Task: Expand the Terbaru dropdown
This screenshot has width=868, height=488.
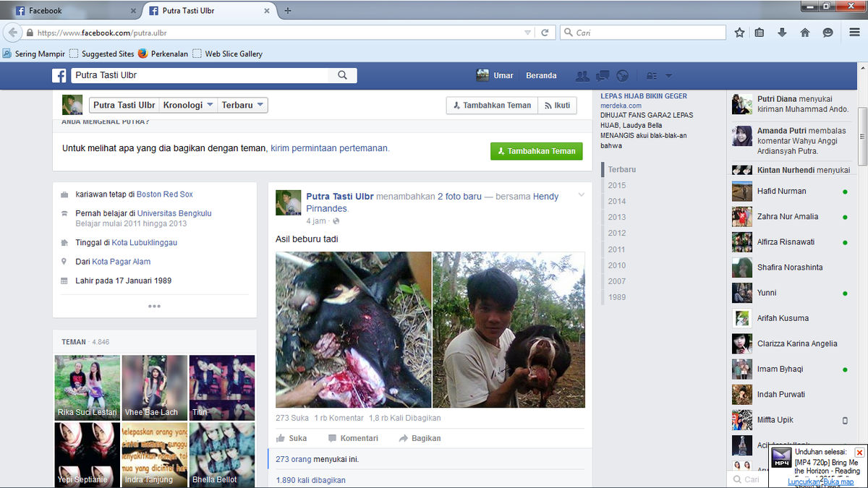Action: point(242,105)
